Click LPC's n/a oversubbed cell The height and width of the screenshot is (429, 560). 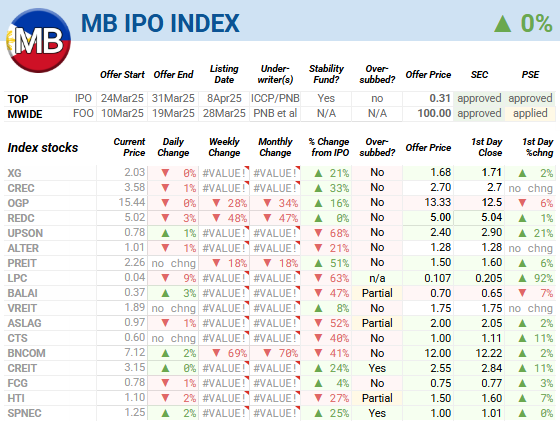click(x=377, y=278)
